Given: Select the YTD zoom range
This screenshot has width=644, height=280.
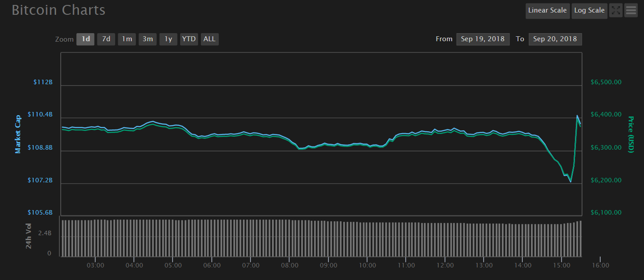Looking at the screenshot, I should (189, 39).
